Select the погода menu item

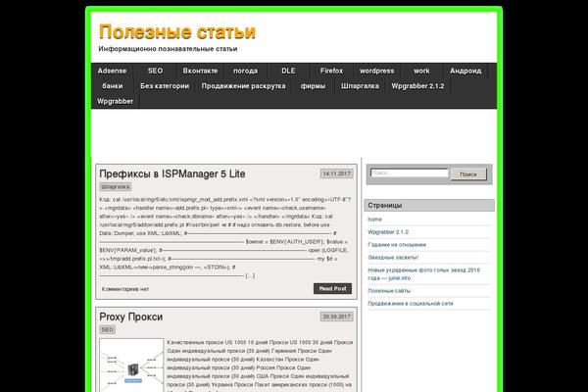pyautogui.click(x=245, y=71)
